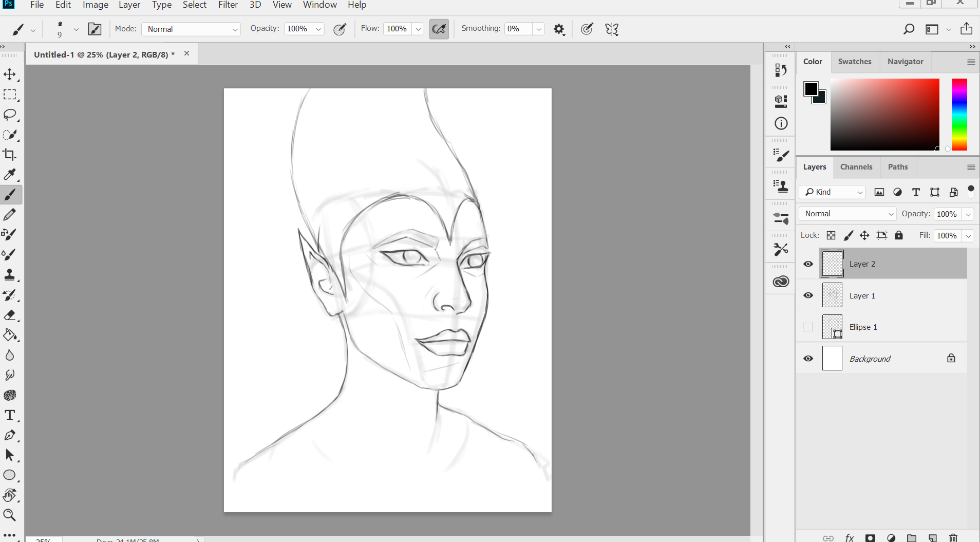
Task: Open the Smoothing dropdown arrow
Action: pyautogui.click(x=538, y=29)
